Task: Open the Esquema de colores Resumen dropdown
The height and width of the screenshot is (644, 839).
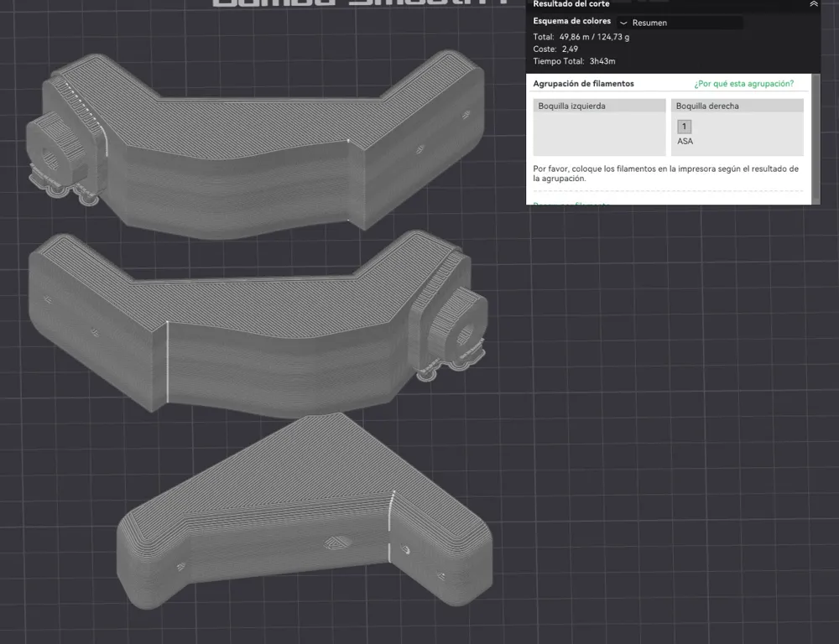Action: click(680, 23)
